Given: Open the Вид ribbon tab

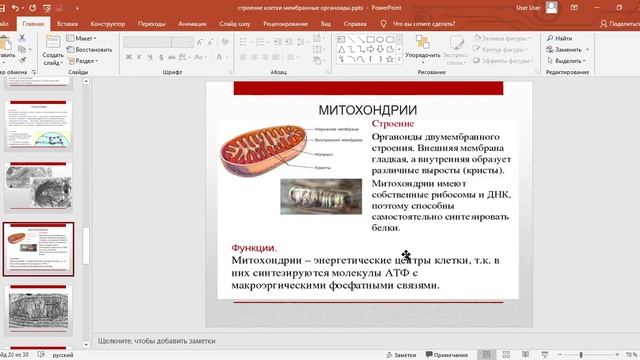Looking at the screenshot, I should point(326,24).
